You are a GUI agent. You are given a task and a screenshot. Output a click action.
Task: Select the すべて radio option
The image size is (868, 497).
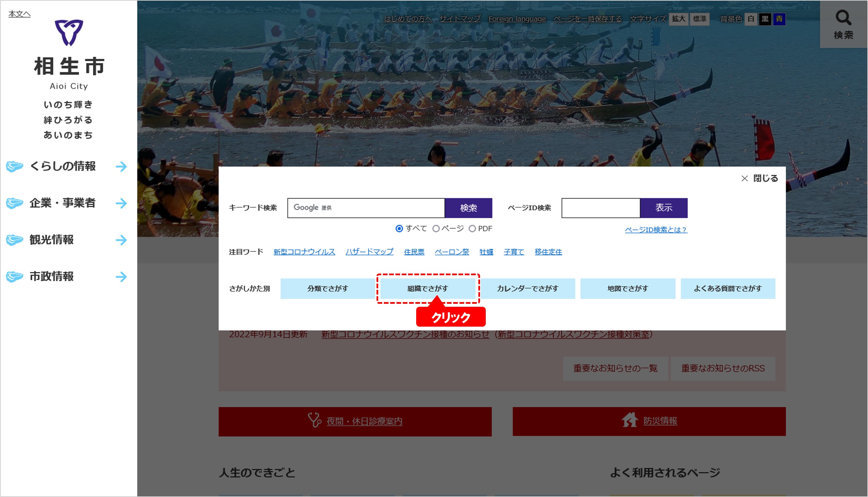pos(399,229)
